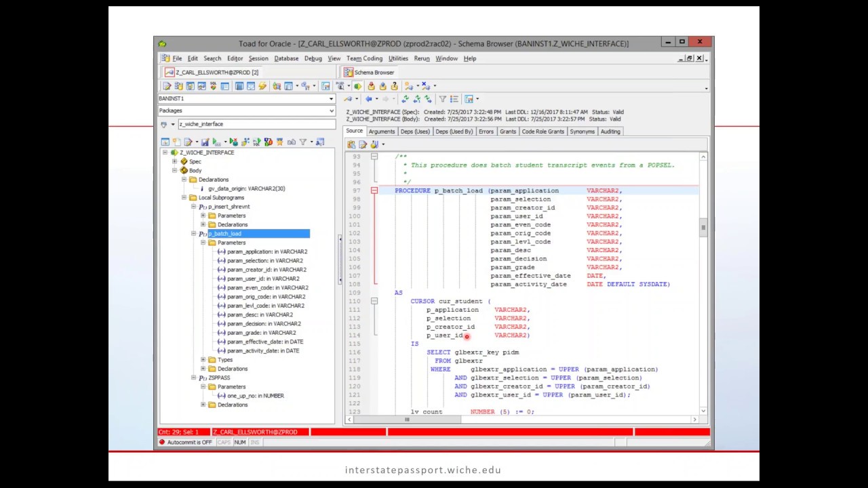Click the z_wiche_interface filter input field
This screenshot has width=868, height=488.
click(x=256, y=125)
